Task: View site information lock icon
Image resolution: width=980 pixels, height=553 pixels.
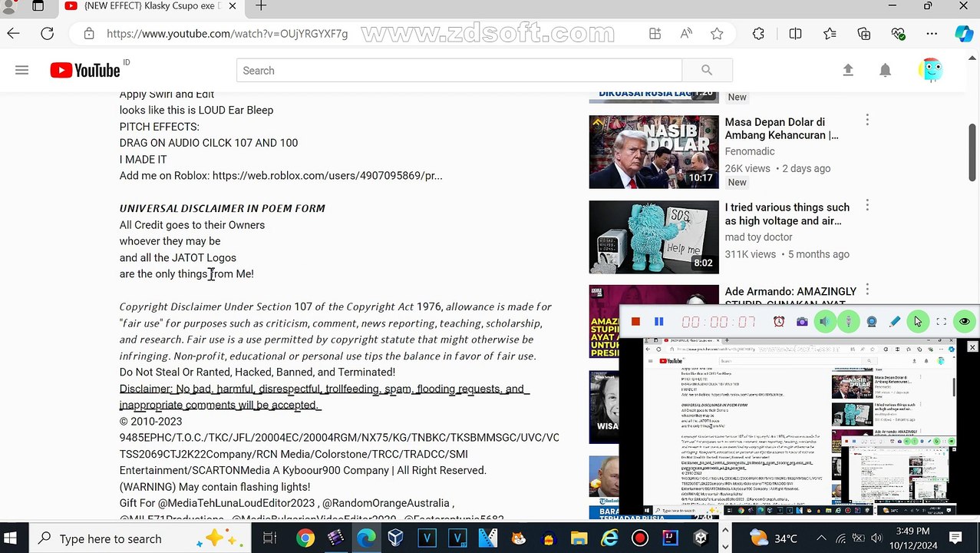Action: point(89,34)
